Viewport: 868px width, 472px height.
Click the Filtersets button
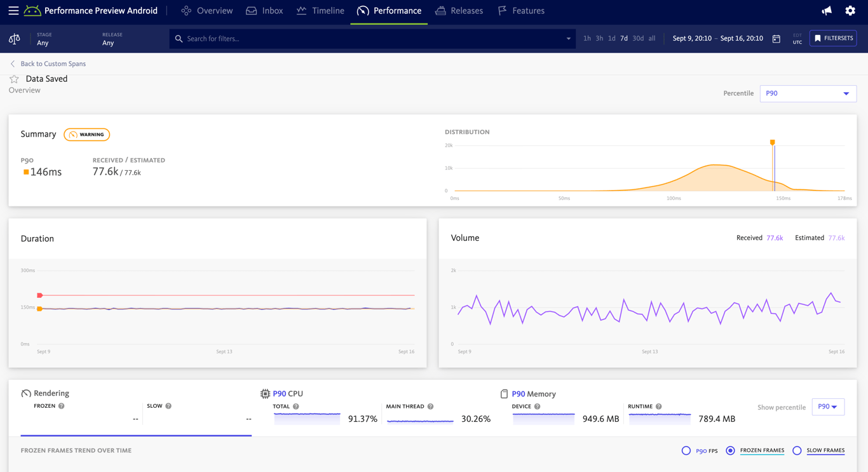[x=833, y=38]
